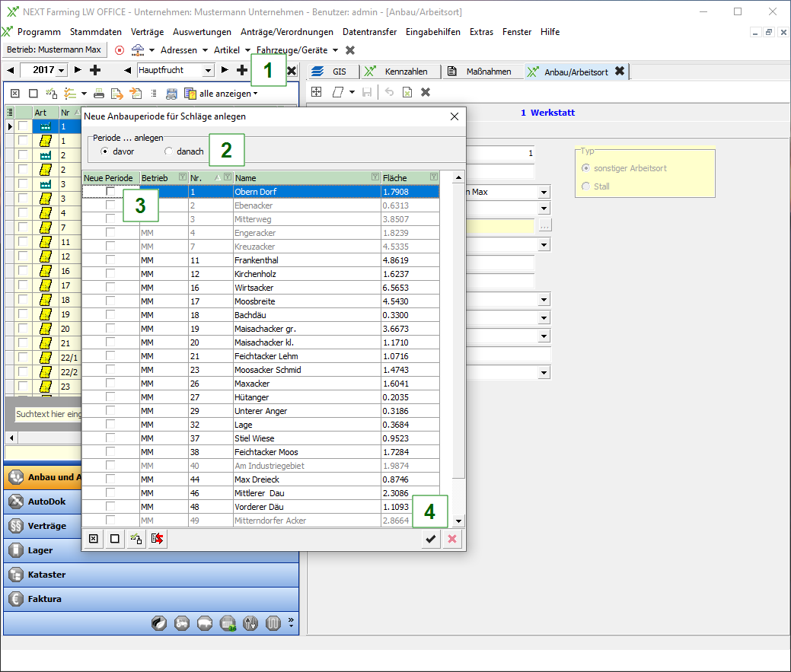Click the invert selection icon in dialog footer
This screenshot has width=791, height=672.
click(136, 539)
